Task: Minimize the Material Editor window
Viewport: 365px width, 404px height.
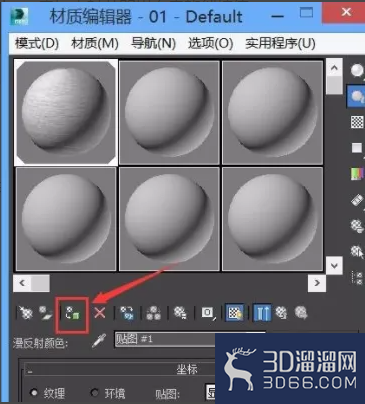Action: coord(277,16)
